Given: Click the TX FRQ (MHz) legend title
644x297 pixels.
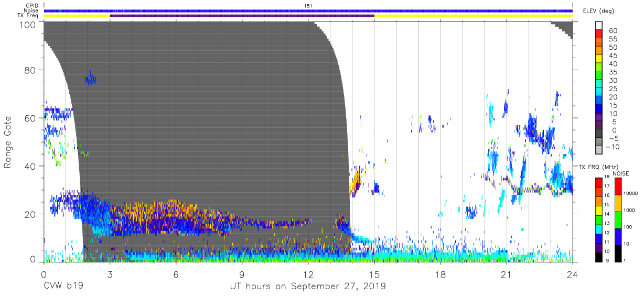Looking at the screenshot, I should [599, 167].
